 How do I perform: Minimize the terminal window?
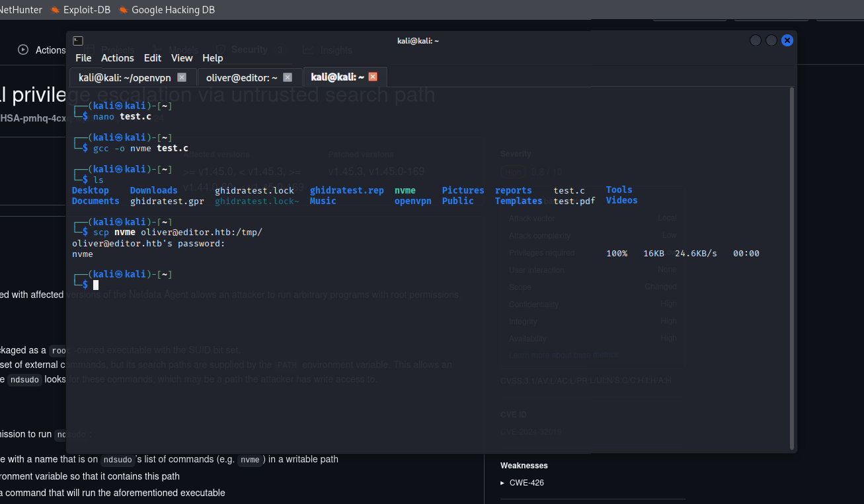click(x=756, y=40)
